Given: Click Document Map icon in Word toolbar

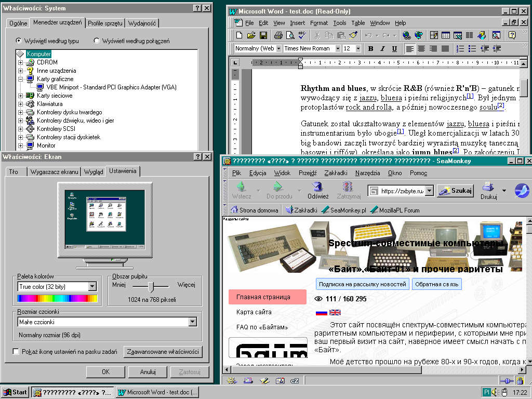Looking at the screenshot, I should tap(496, 35).
